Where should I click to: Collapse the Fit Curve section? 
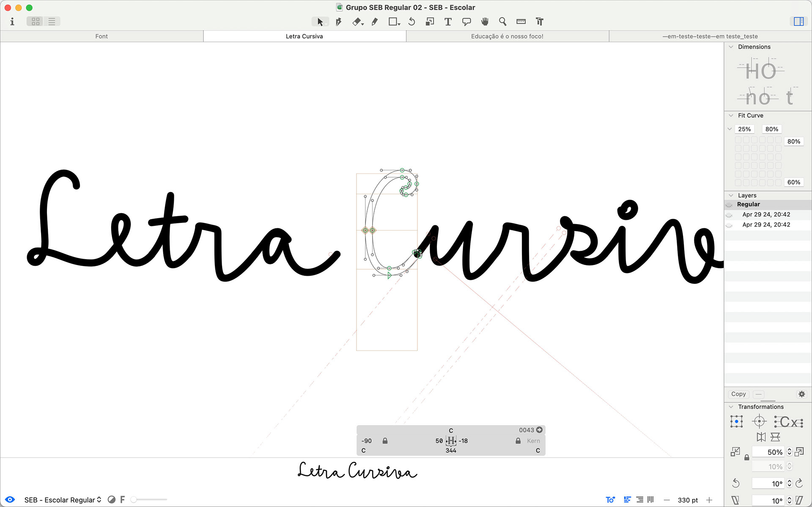point(731,115)
